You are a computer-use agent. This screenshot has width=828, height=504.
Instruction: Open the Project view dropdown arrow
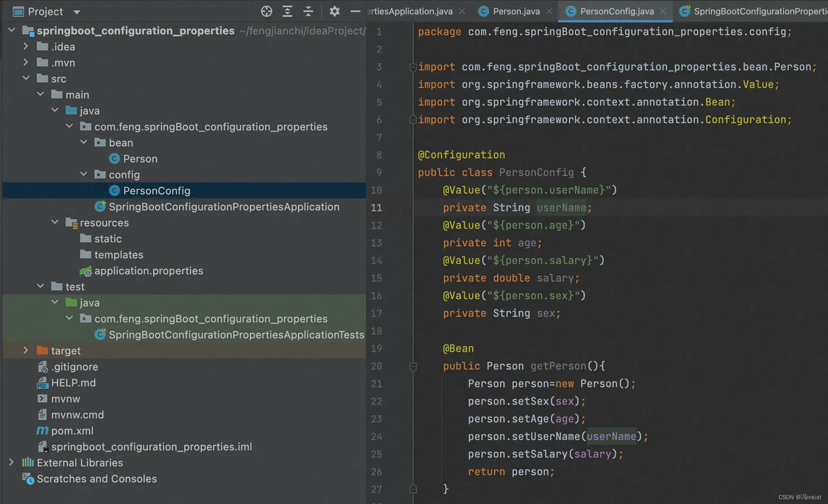[77, 12]
